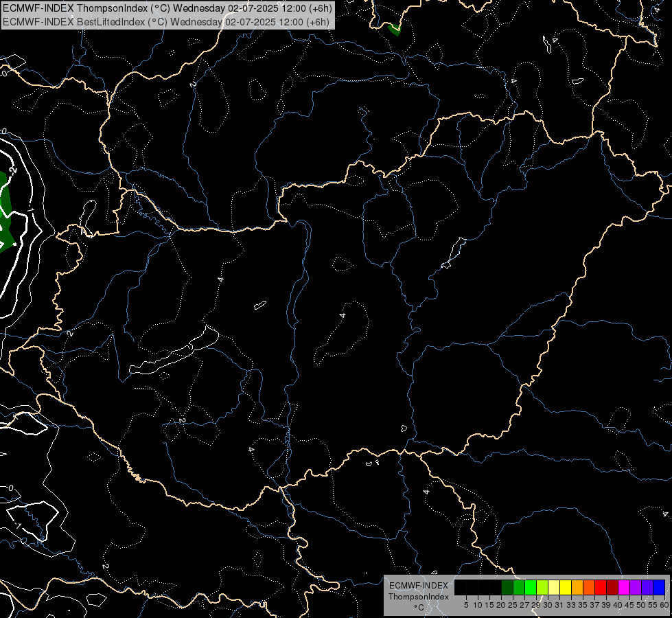Select the yellow-green 29–30 legend swatch
The image size is (672, 618).
click(x=542, y=588)
